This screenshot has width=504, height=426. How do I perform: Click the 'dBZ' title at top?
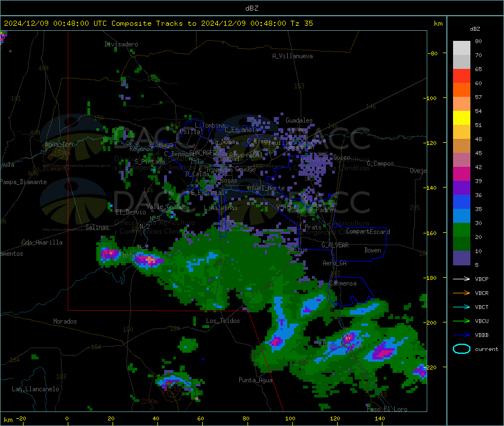point(251,8)
